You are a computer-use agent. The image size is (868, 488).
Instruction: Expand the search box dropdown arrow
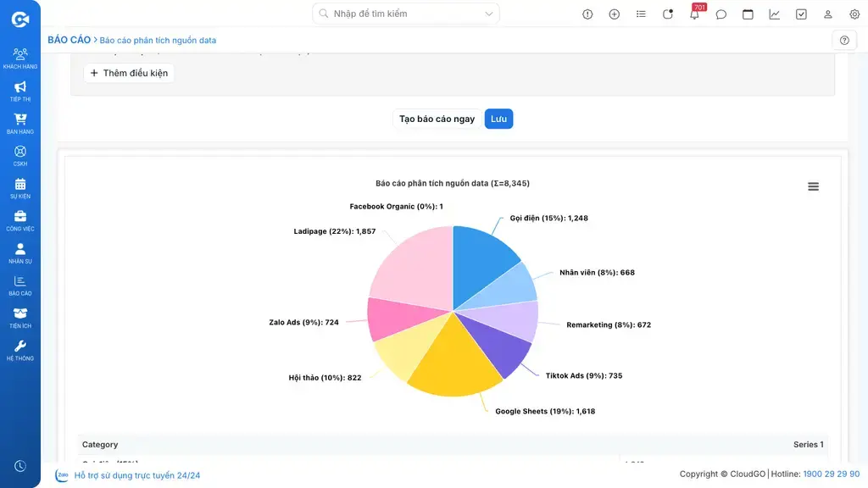click(x=489, y=14)
